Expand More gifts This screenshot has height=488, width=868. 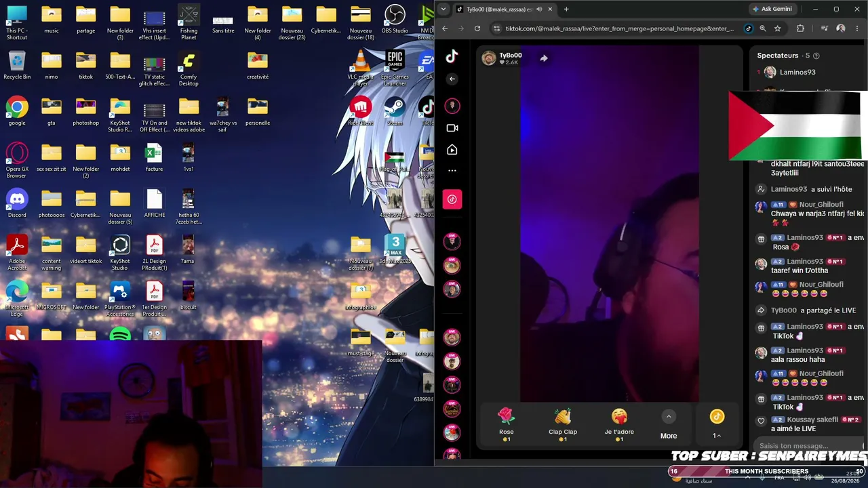point(669,426)
